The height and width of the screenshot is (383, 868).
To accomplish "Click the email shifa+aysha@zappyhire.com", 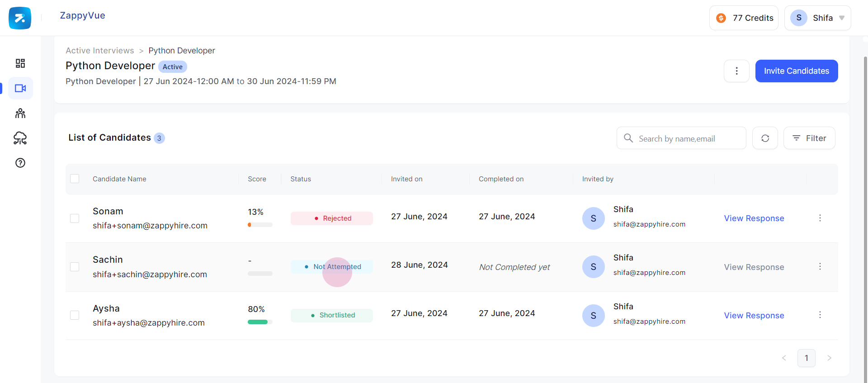I will coord(149,323).
